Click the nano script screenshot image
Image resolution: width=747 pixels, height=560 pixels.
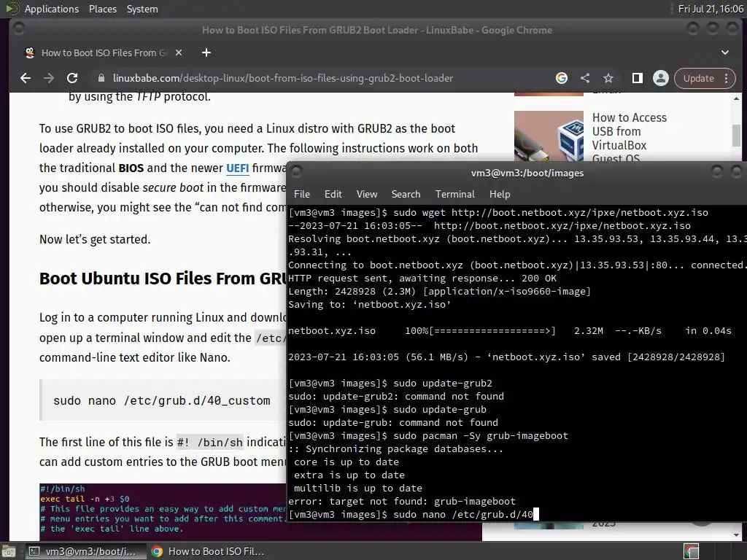(163, 512)
